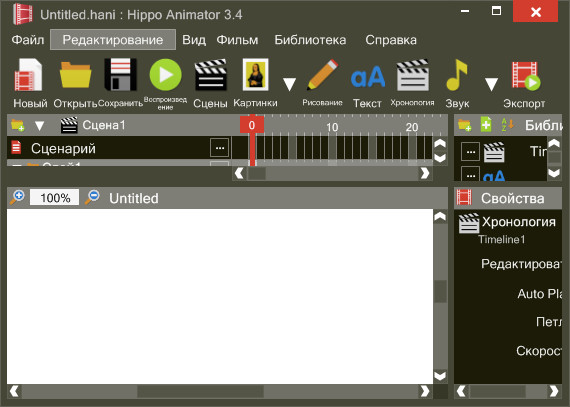Viewport: 570px width, 407px height.
Task: Click the green add item library icon
Action: tap(486, 124)
